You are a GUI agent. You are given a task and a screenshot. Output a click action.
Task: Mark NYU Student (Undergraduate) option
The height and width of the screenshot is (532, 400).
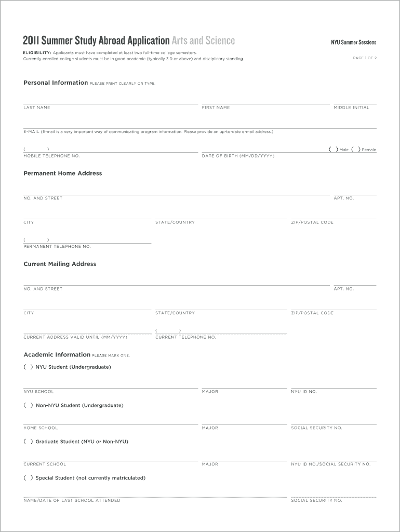click(28, 367)
